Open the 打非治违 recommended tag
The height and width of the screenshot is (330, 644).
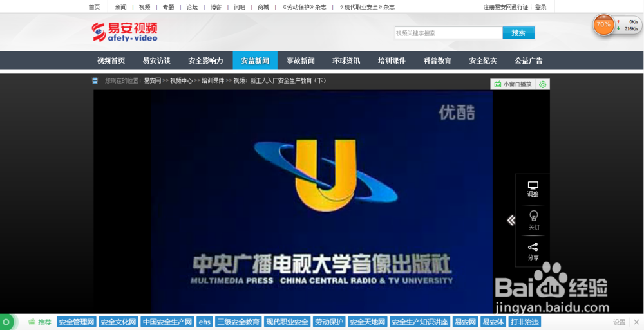coord(524,322)
